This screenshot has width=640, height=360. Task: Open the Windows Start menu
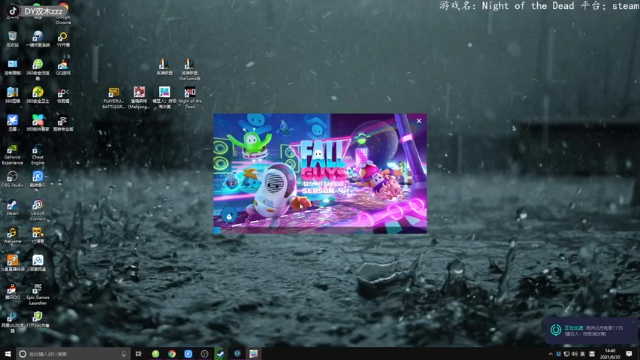[8, 354]
